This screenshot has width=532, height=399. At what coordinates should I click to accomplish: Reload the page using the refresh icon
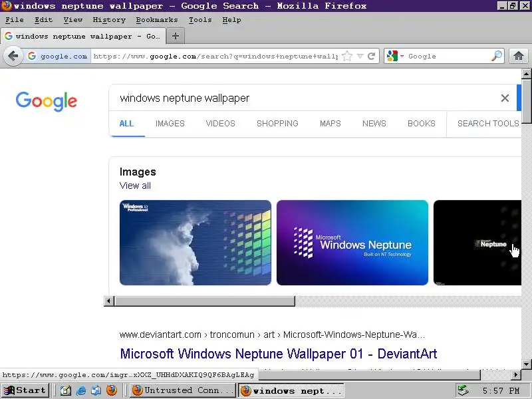pos(372,56)
